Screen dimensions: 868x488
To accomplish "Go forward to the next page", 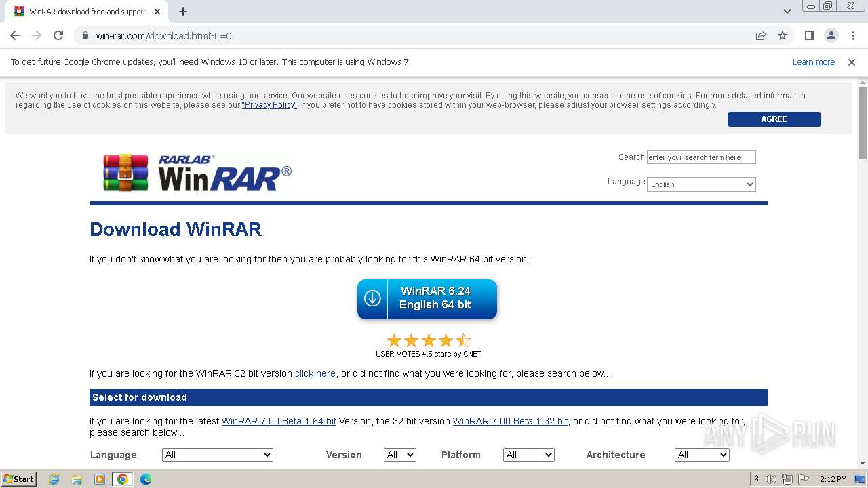I will click(37, 35).
